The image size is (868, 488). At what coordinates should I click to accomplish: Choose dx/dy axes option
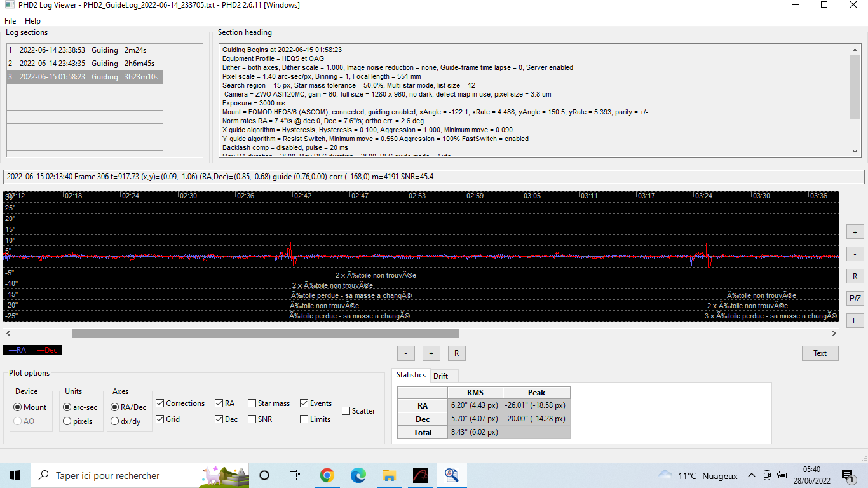point(126,421)
